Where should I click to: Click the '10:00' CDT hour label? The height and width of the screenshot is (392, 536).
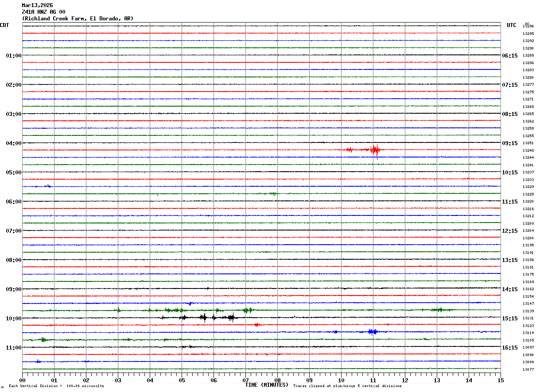pyautogui.click(x=13, y=319)
